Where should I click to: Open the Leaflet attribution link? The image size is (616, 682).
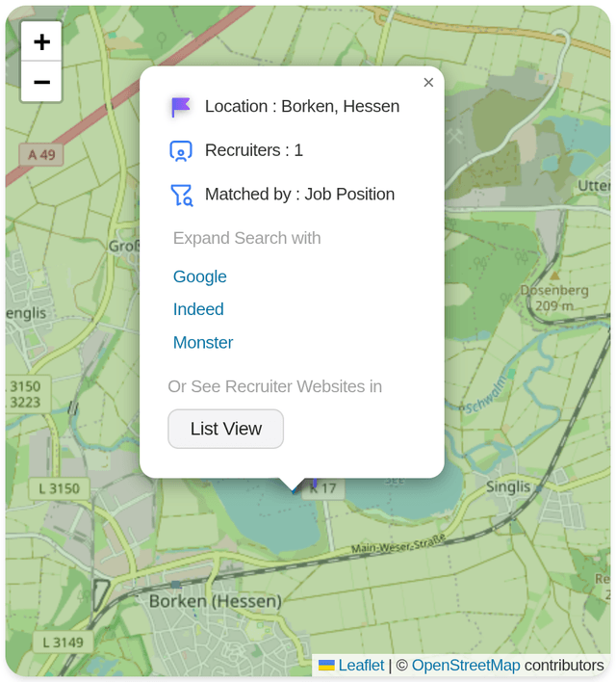pos(361,666)
